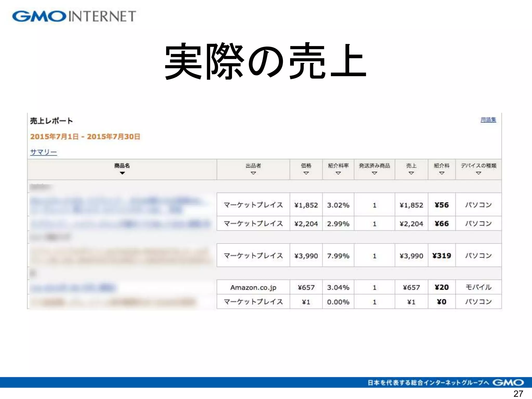The image size is (532, 399).
Task: Select the ¥1,852 price cell
Action: (x=306, y=205)
